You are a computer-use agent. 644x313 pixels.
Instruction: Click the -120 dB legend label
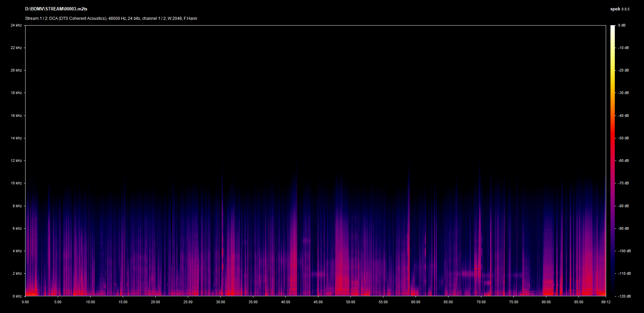[x=624, y=296]
